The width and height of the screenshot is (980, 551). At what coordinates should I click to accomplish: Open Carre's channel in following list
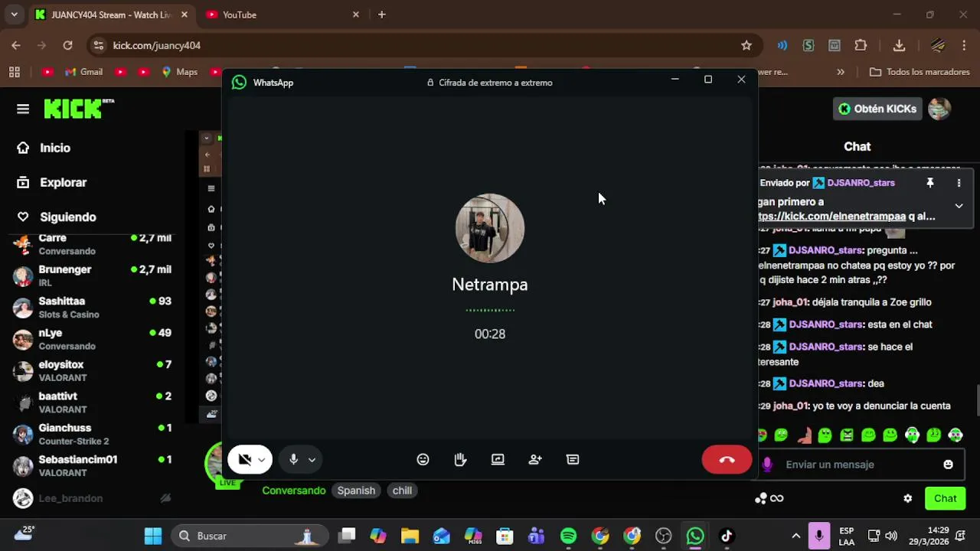click(x=93, y=244)
